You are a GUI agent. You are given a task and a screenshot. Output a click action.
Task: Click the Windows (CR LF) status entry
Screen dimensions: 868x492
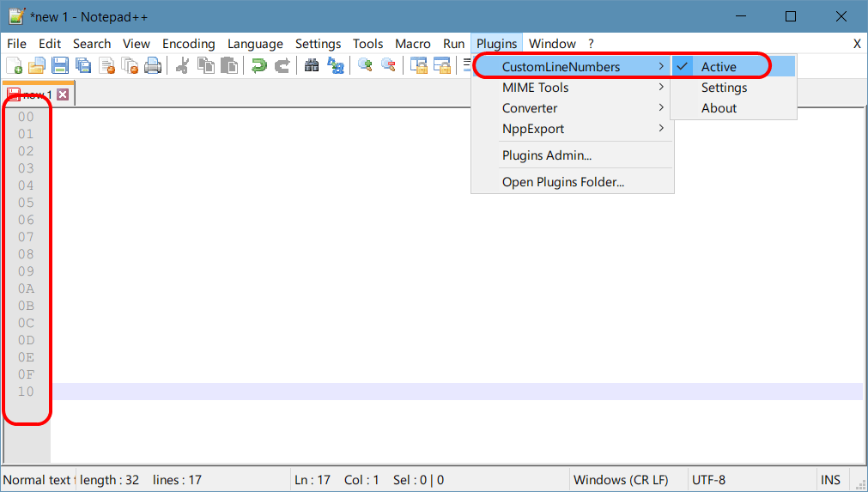click(x=621, y=480)
